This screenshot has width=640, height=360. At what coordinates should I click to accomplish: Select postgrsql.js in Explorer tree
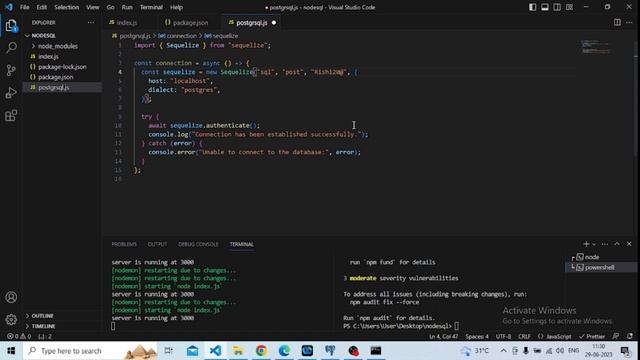point(53,87)
